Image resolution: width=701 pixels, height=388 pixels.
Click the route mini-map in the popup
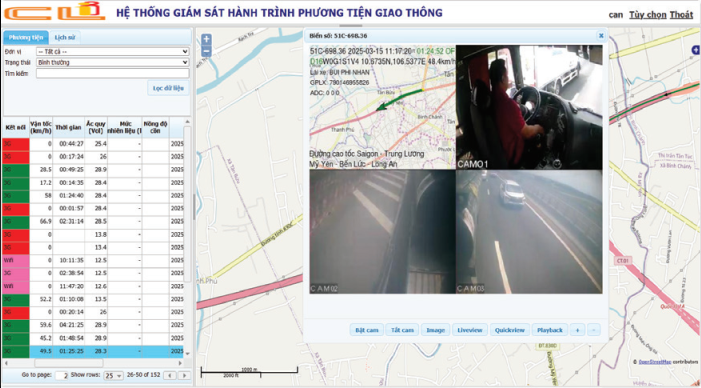tap(382, 107)
